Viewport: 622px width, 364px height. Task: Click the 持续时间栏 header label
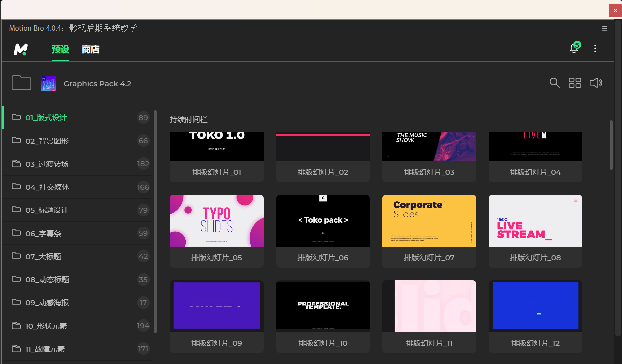[188, 120]
